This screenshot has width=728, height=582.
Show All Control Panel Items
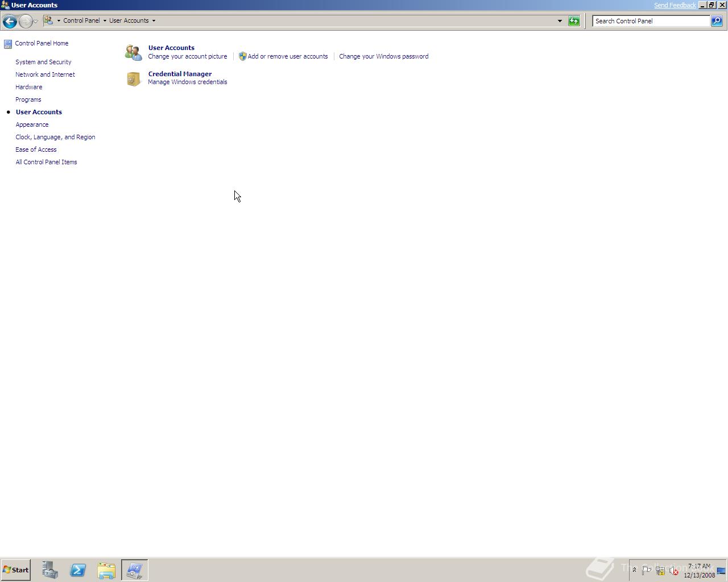[46, 162]
